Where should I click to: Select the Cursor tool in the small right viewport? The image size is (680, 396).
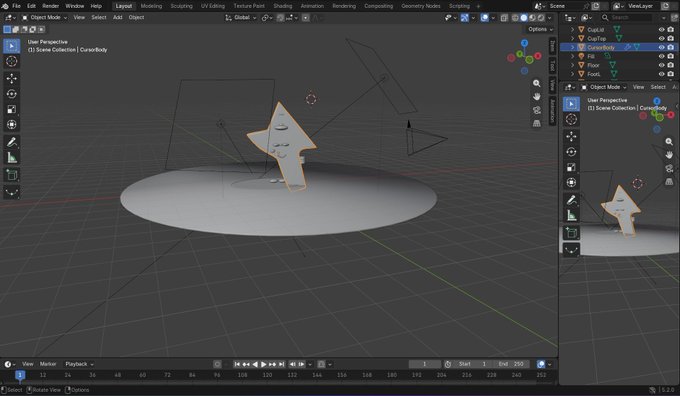[571, 119]
